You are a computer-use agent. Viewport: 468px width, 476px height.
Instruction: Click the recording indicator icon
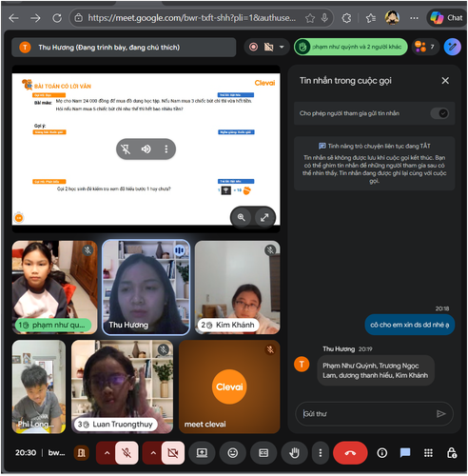tap(253, 47)
